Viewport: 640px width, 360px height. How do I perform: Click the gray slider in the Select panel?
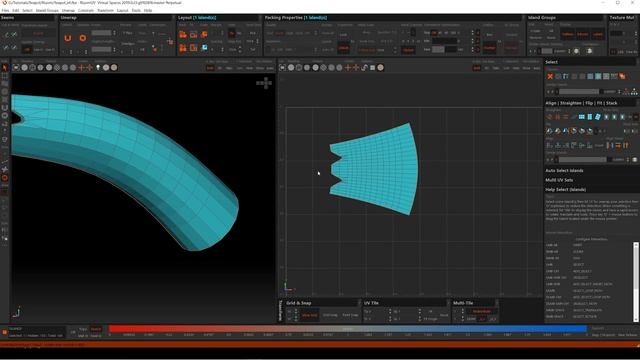pos(580,91)
